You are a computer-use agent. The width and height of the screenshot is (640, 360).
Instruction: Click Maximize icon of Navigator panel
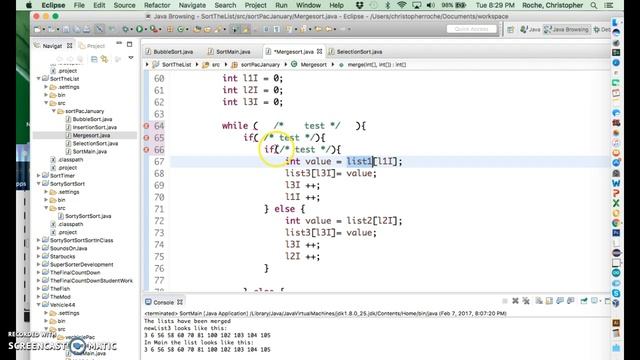129,44
